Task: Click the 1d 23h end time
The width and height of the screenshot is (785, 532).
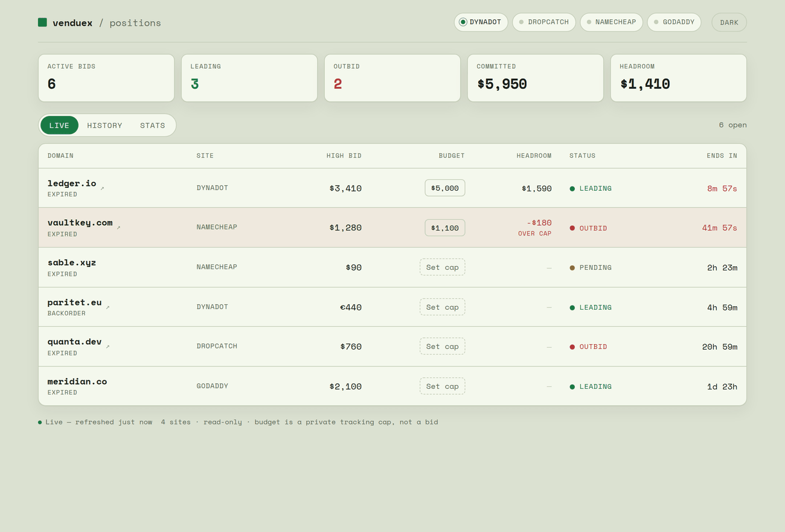Action: (x=722, y=386)
